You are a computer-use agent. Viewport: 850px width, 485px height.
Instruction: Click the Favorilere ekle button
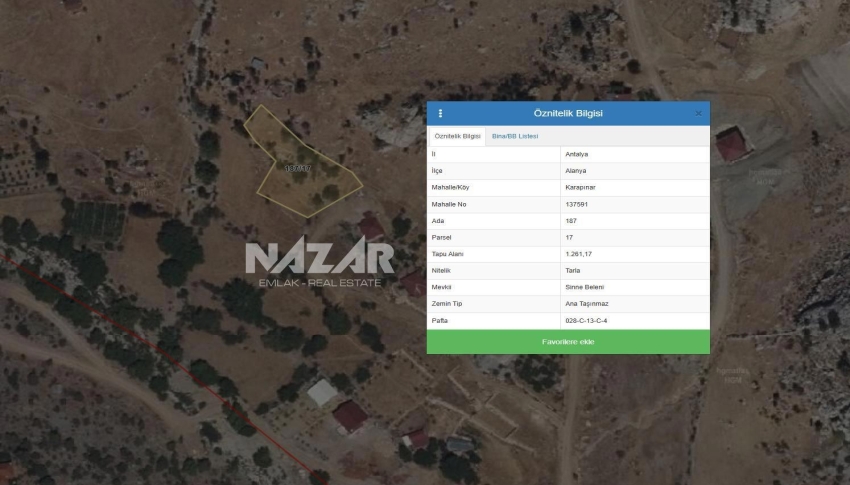(568, 342)
